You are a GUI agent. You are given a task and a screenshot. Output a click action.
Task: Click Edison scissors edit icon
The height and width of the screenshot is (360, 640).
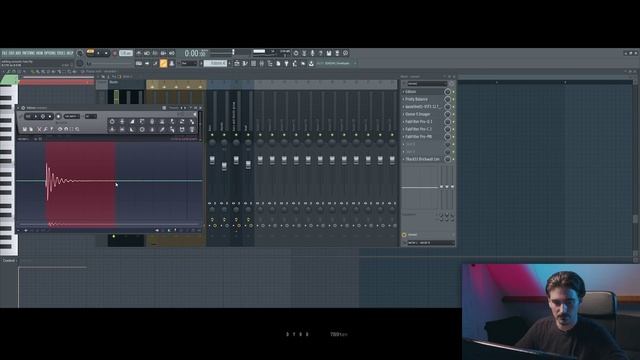tap(39, 129)
